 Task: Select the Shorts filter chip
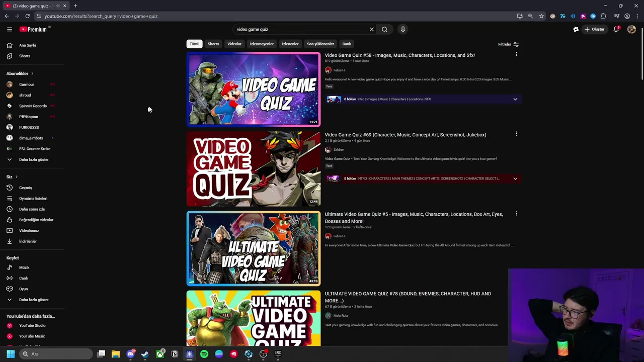tap(213, 44)
